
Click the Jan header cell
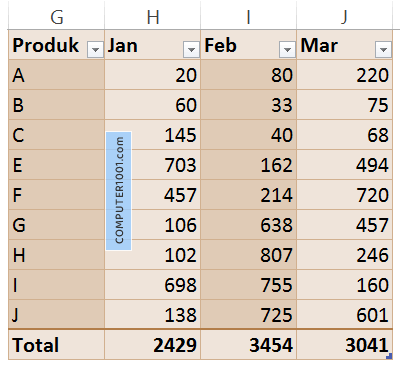tap(153, 45)
